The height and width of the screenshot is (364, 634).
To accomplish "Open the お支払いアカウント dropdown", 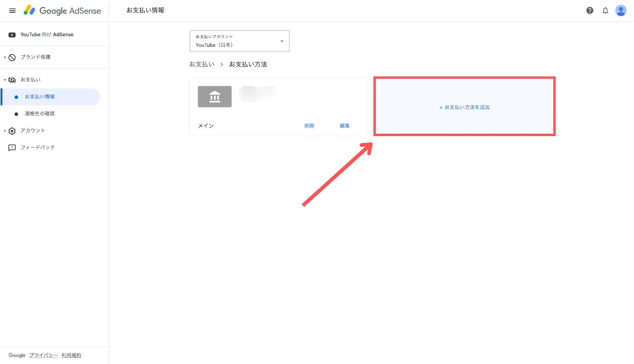I will (x=239, y=41).
